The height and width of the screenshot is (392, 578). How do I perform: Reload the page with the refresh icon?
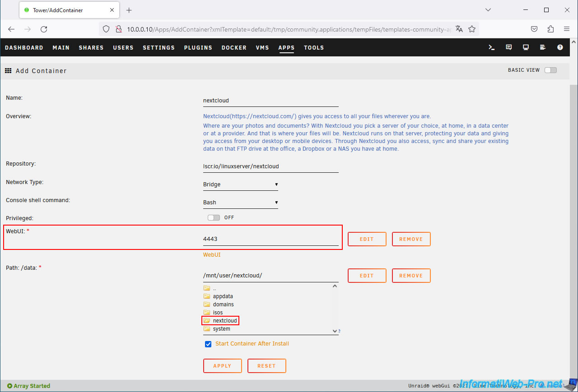point(44,29)
